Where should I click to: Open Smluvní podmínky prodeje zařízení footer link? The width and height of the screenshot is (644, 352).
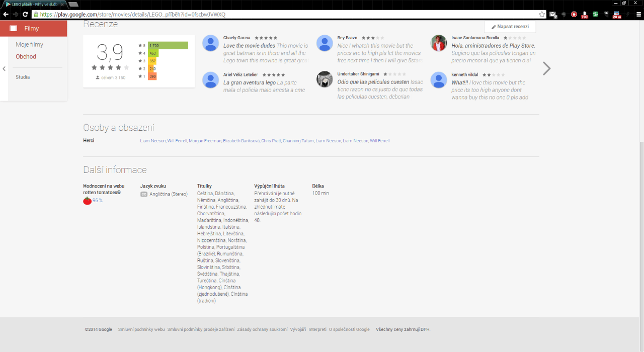click(201, 329)
